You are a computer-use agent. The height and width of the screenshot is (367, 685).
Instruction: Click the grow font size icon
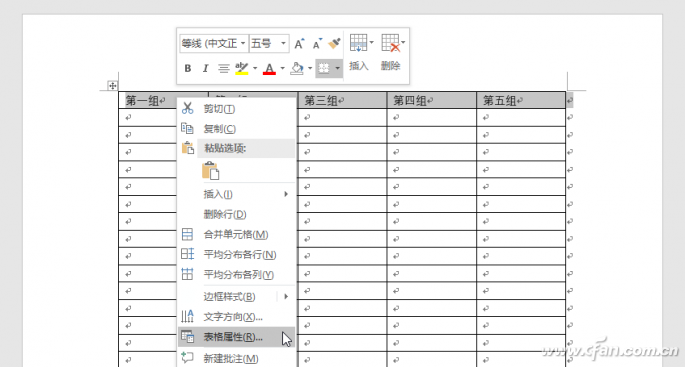pyautogui.click(x=299, y=43)
